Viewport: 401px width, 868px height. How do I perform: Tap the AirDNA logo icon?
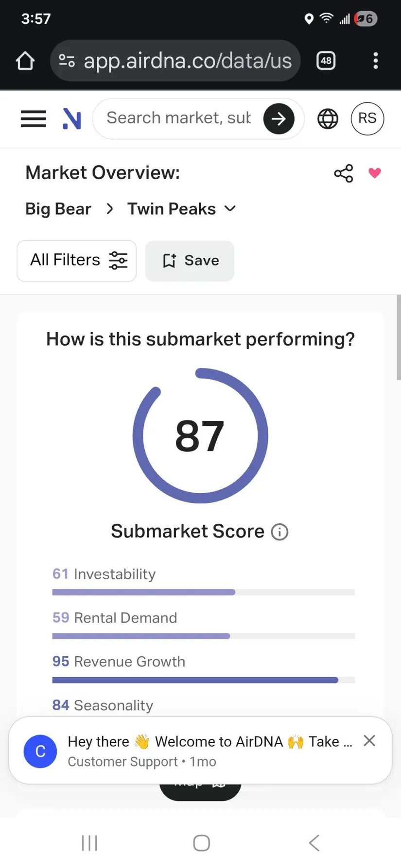click(x=72, y=119)
